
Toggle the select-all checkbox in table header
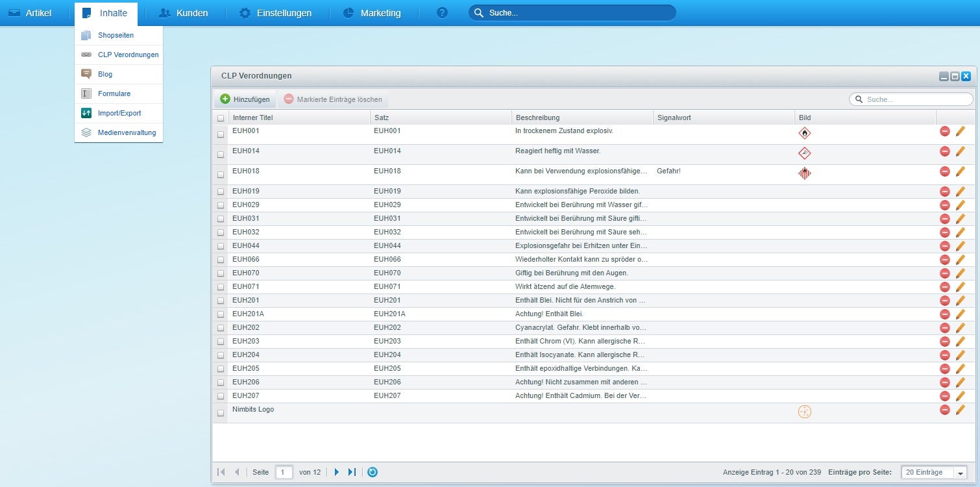coord(221,118)
